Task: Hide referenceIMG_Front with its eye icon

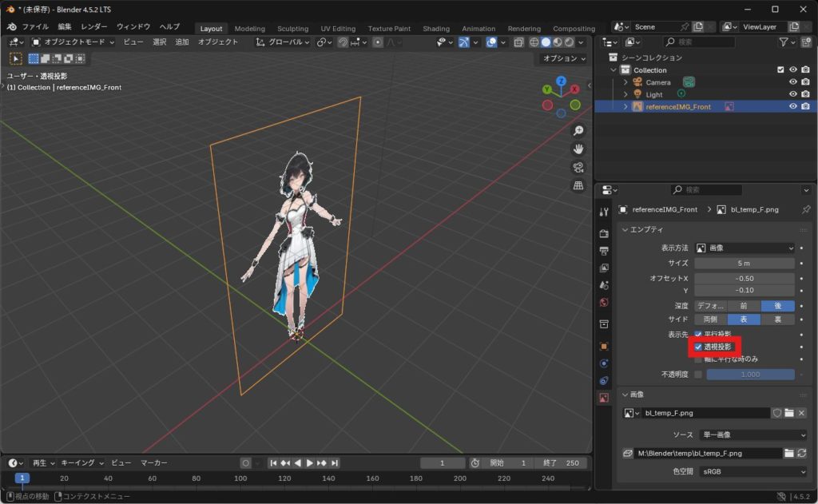Action: pos(792,106)
